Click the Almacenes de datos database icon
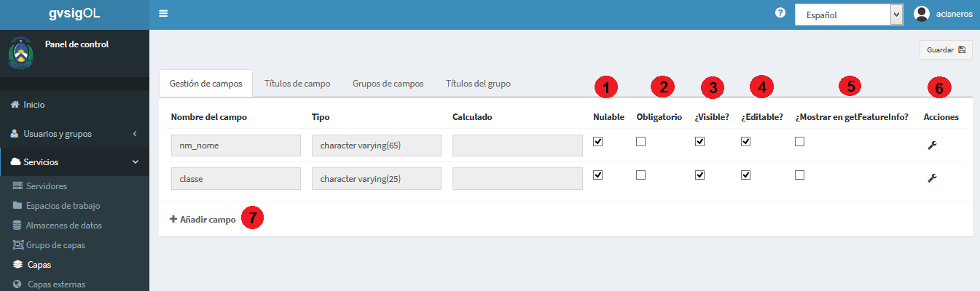The image size is (980, 291). tap(18, 226)
